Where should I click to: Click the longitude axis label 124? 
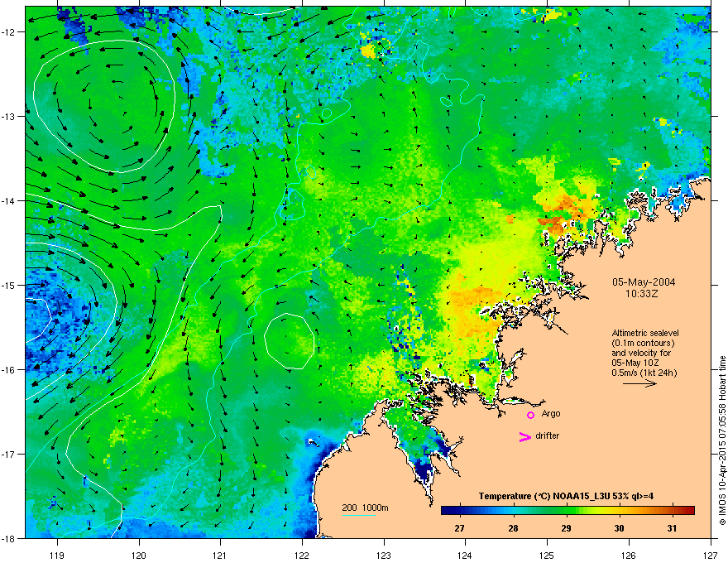pos(465,555)
